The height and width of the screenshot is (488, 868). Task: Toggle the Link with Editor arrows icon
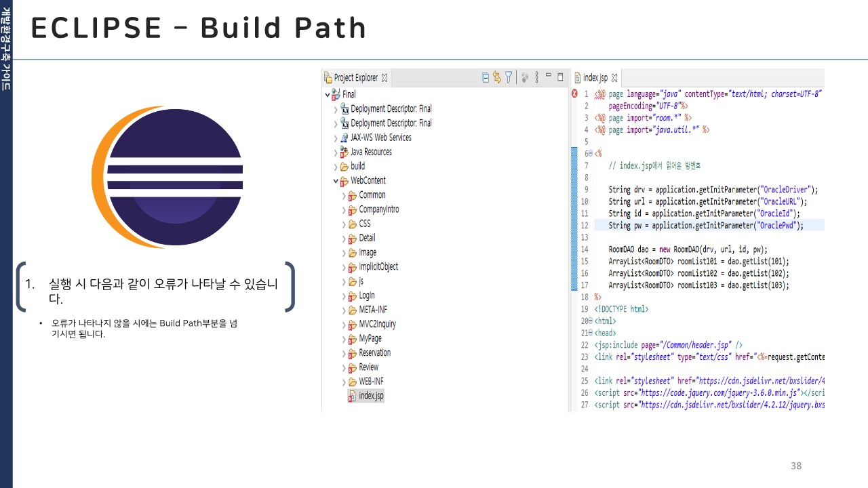497,77
